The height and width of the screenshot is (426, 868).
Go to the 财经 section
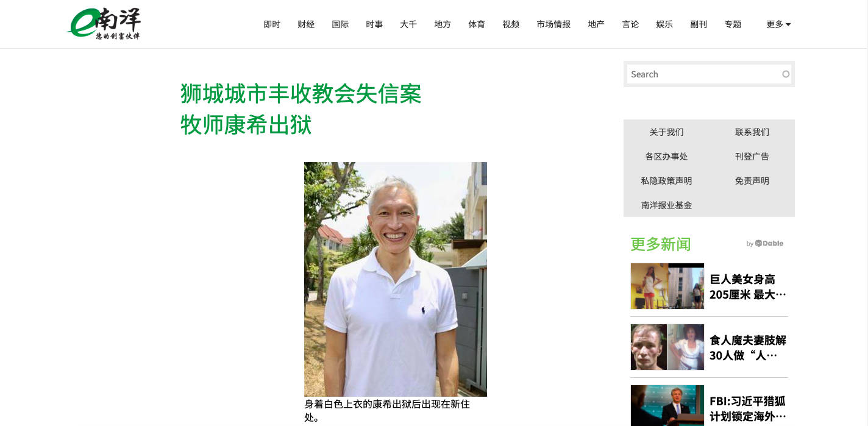[306, 24]
